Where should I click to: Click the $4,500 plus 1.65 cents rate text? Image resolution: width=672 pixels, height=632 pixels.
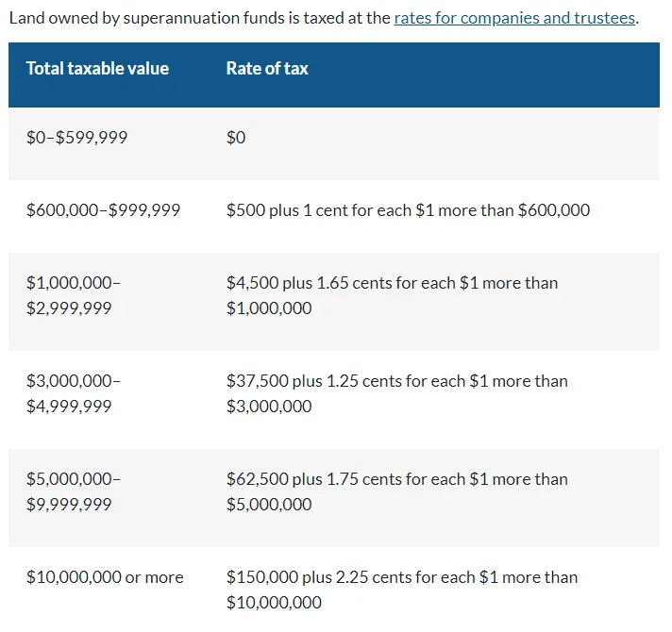click(392, 295)
